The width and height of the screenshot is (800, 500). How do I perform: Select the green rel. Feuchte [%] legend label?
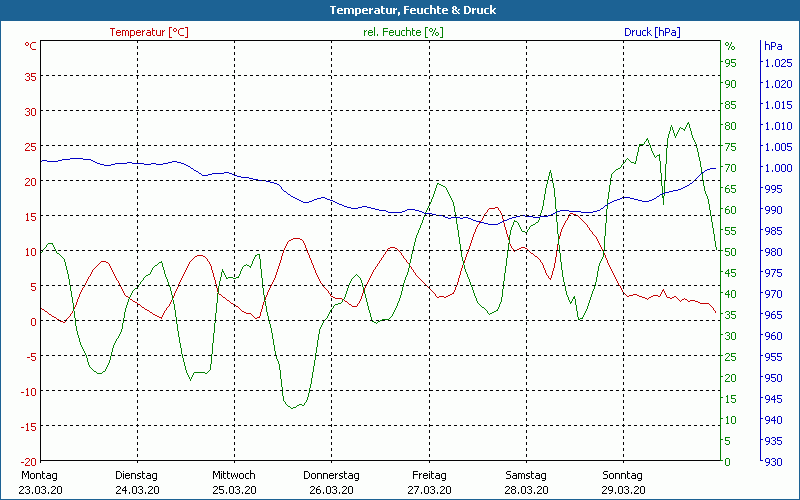402,32
